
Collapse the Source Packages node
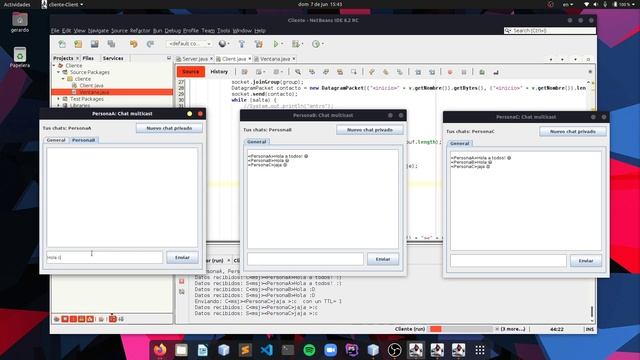pos(59,72)
